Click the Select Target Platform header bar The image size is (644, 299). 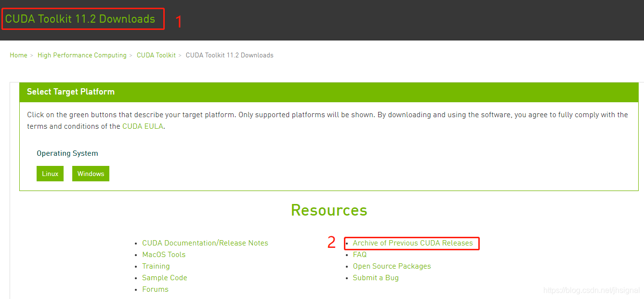coord(329,92)
